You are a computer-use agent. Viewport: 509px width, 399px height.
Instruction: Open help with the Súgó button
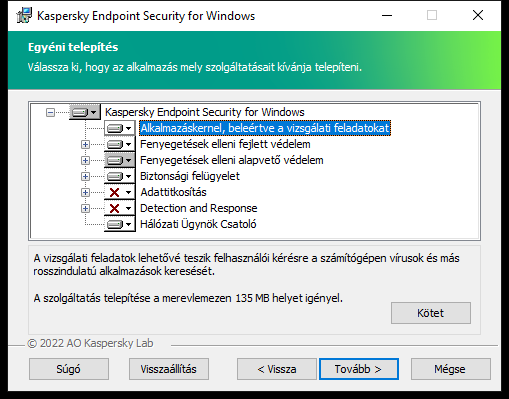(x=69, y=369)
